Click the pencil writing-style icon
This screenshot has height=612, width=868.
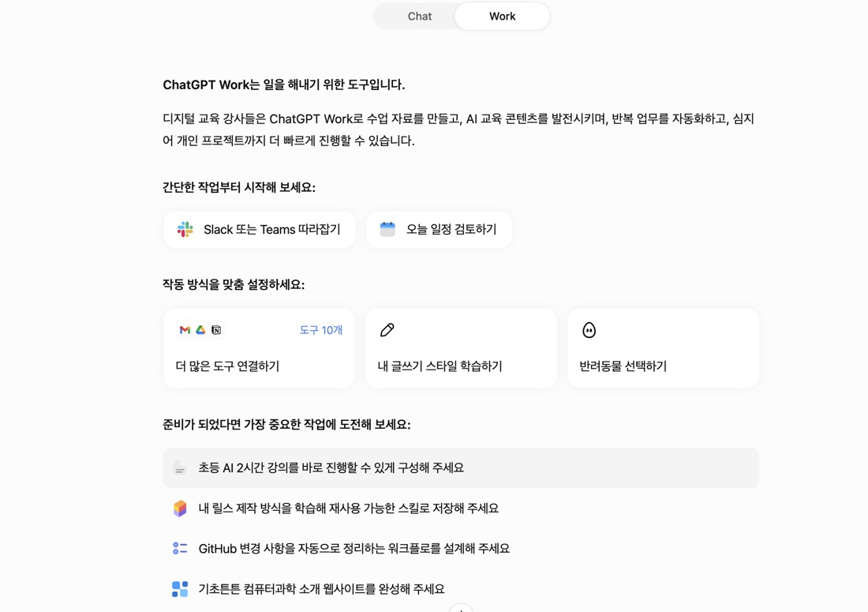[x=387, y=330]
